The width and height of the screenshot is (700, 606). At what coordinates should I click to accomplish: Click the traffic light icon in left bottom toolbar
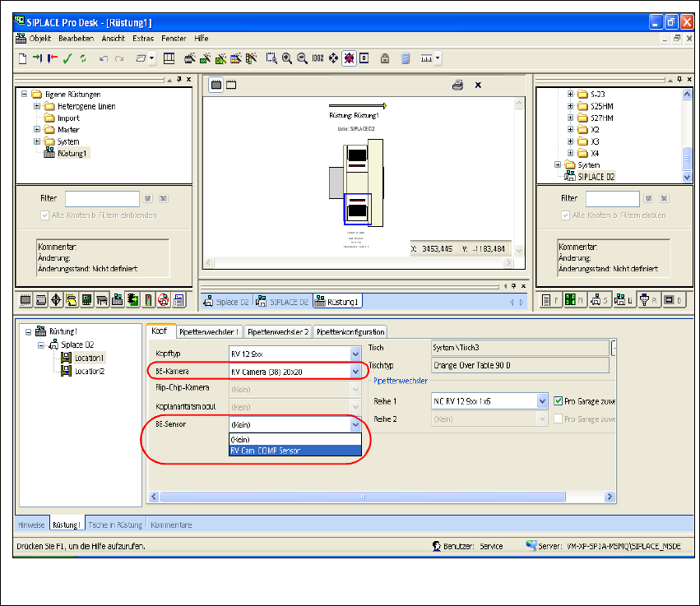[x=148, y=300]
